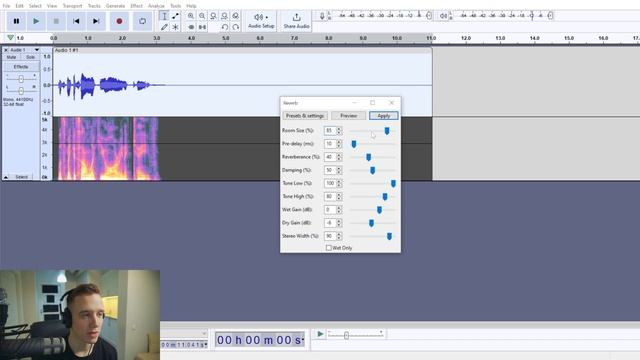Click the Tone High slider handle

[x=385, y=197]
